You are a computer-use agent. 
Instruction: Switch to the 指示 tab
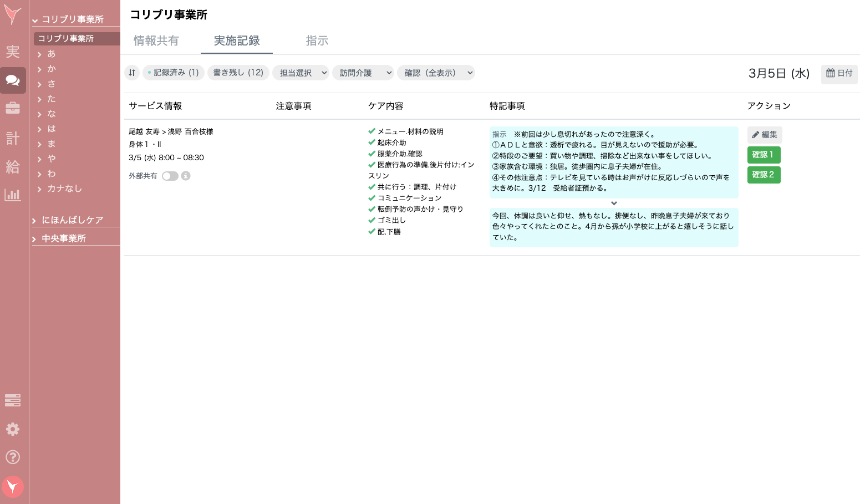[317, 40]
